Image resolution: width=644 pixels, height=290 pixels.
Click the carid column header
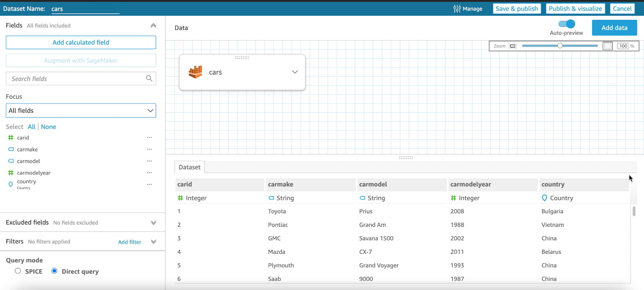[220, 184]
